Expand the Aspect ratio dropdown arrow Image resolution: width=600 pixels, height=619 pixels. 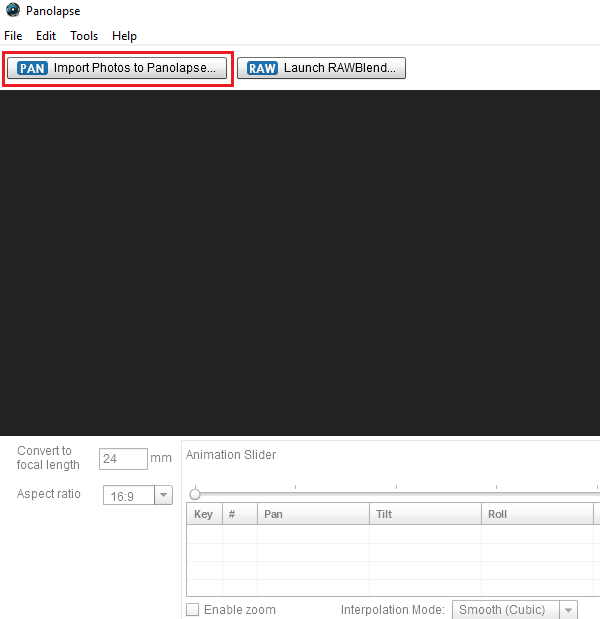click(x=163, y=495)
